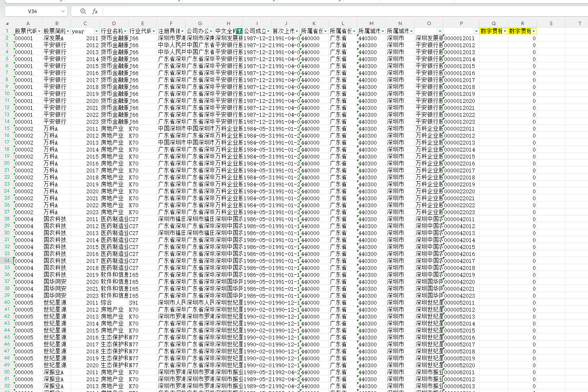The image size is (588, 392).
Task: Click cell N10 containing 深圳市
Action: click(x=400, y=94)
